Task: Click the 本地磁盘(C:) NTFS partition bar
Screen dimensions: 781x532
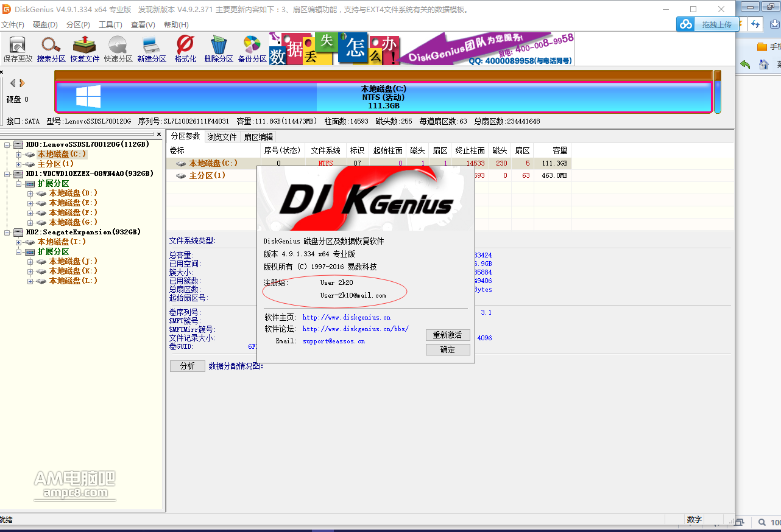Action: [383, 97]
